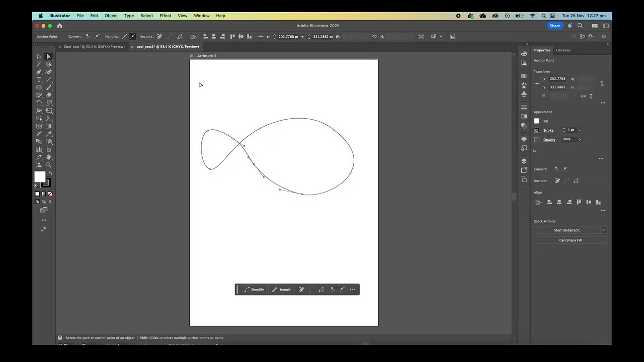Set fill to None in toolbar
The height and width of the screenshot is (362, 644).
pos(50,194)
